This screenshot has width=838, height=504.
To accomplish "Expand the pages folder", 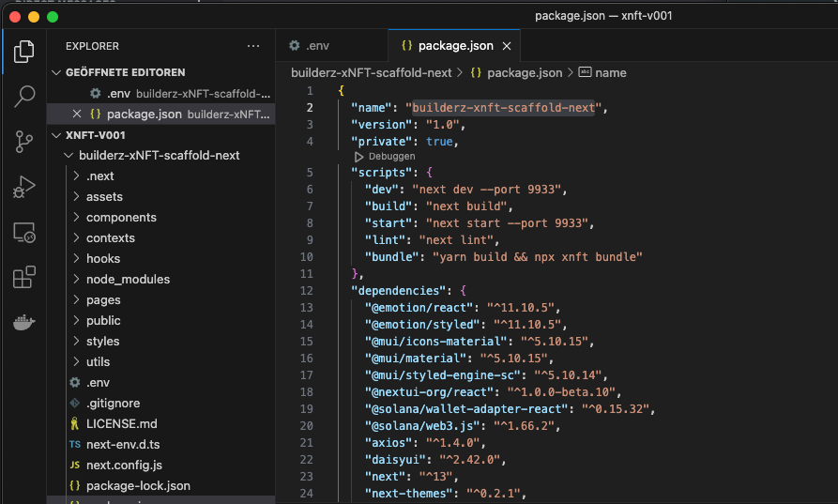I will pos(76,299).
